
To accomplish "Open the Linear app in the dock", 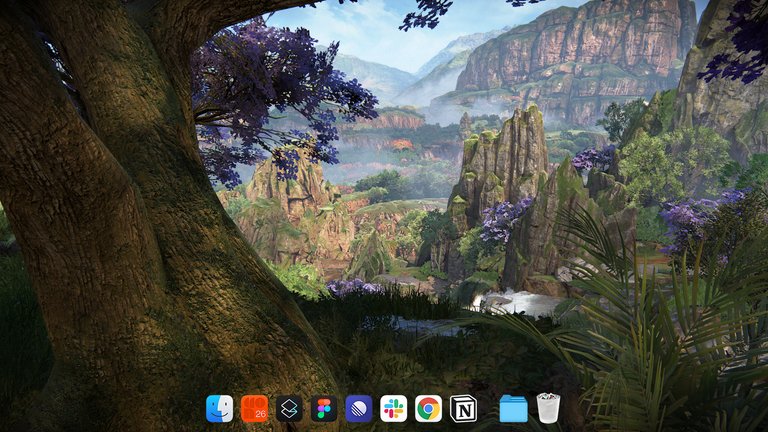I will 359,408.
